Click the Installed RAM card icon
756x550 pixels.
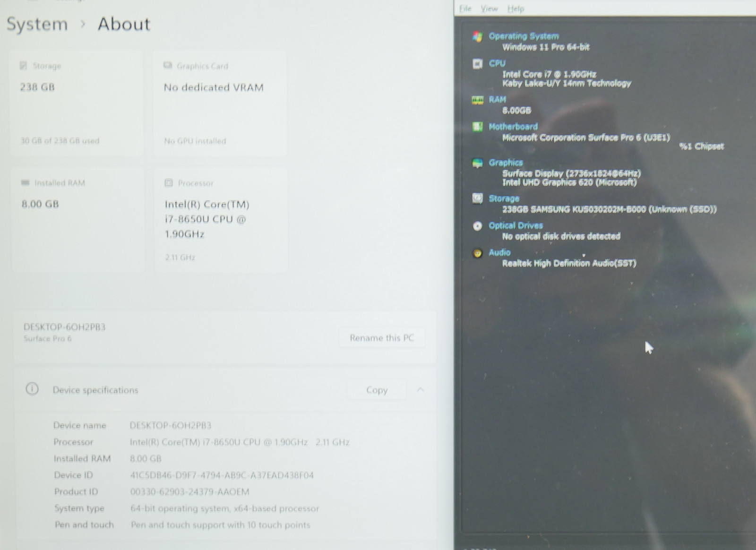[x=25, y=183]
